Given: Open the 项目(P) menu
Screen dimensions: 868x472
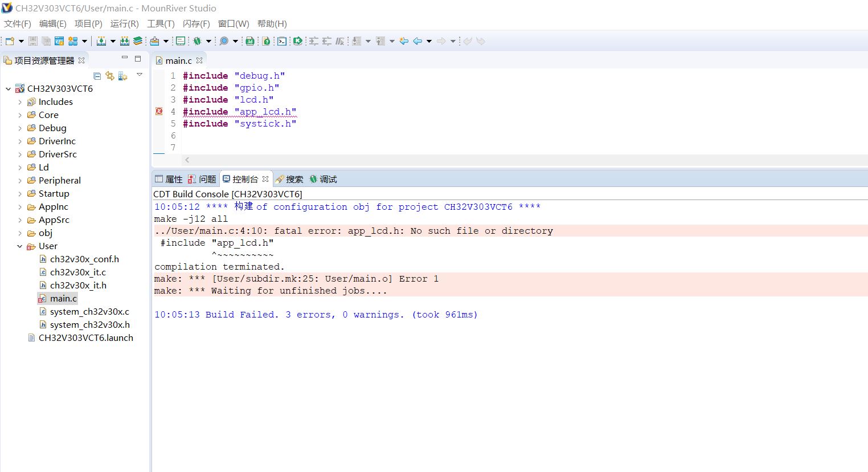Looking at the screenshot, I should [88, 23].
